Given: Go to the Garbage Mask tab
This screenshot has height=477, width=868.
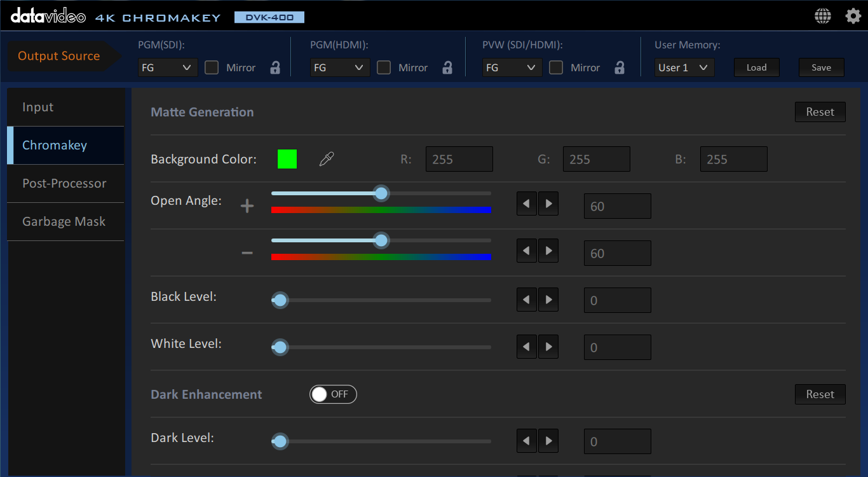Looking at the screenshot, I should click(x=65, y=221).
